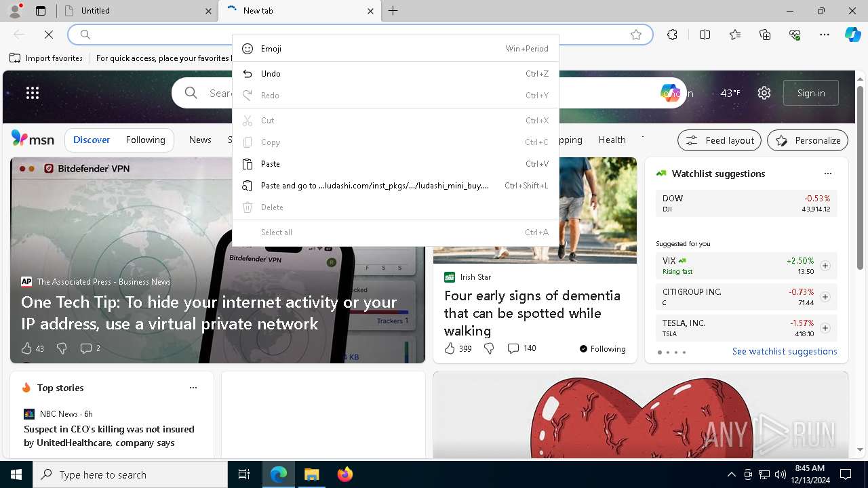Open the DOW index row
868x488 pixels.
click(x=746, y=203)
